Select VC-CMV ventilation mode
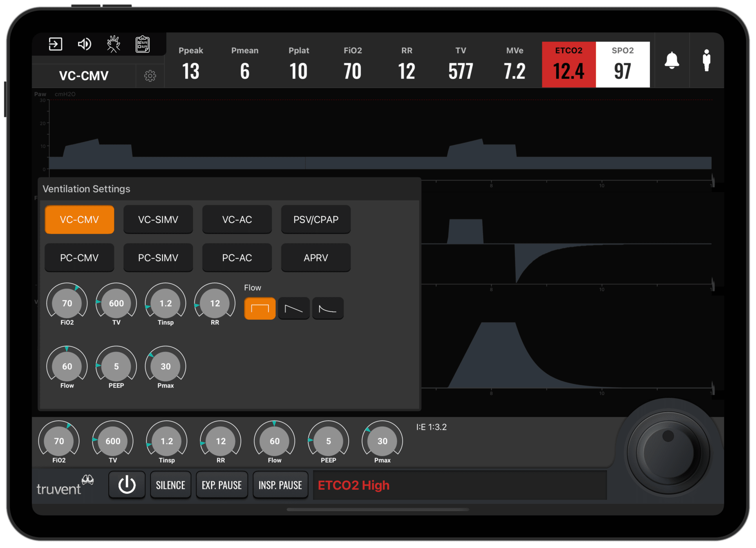This screenshot has width=756, height=548. pyautogui.click(x=80, y=220)
